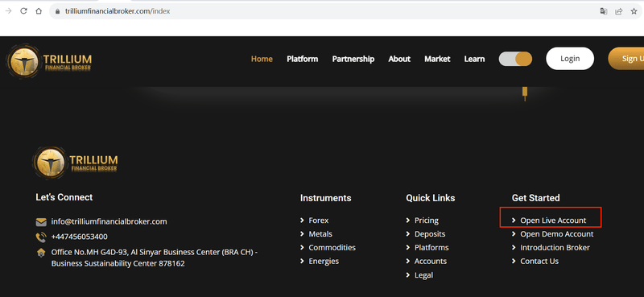
Task: Click the Quick Links heading
Action: 431,198
